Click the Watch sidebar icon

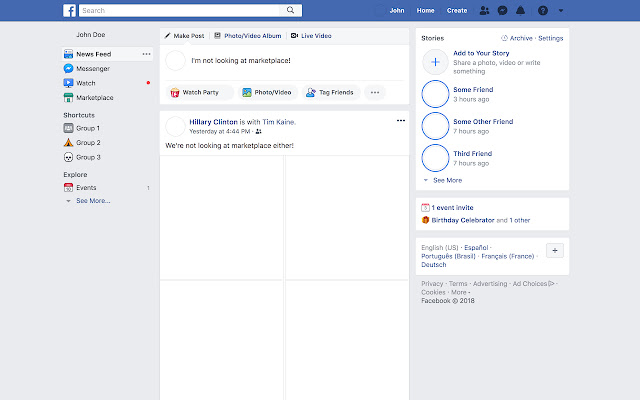tap(68, 83)
